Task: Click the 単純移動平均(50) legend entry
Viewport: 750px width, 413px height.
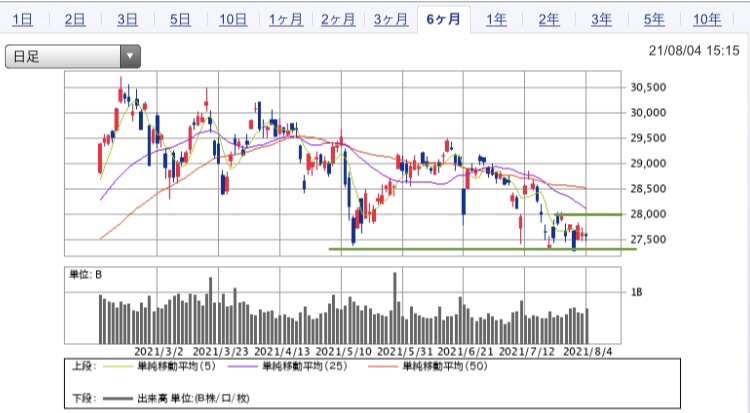Action: tap(445, 367)
